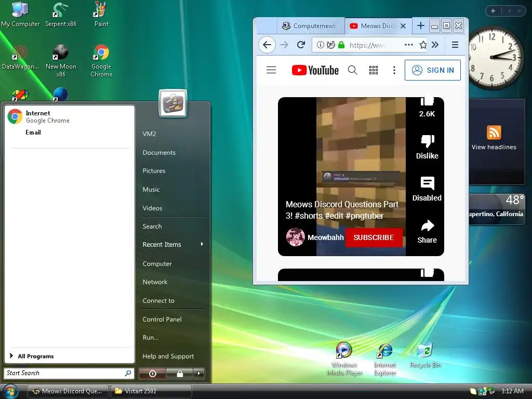Open the DataWagon desktop shortcut
This screenshot has width=532, height=399.
tap(20, 57)
